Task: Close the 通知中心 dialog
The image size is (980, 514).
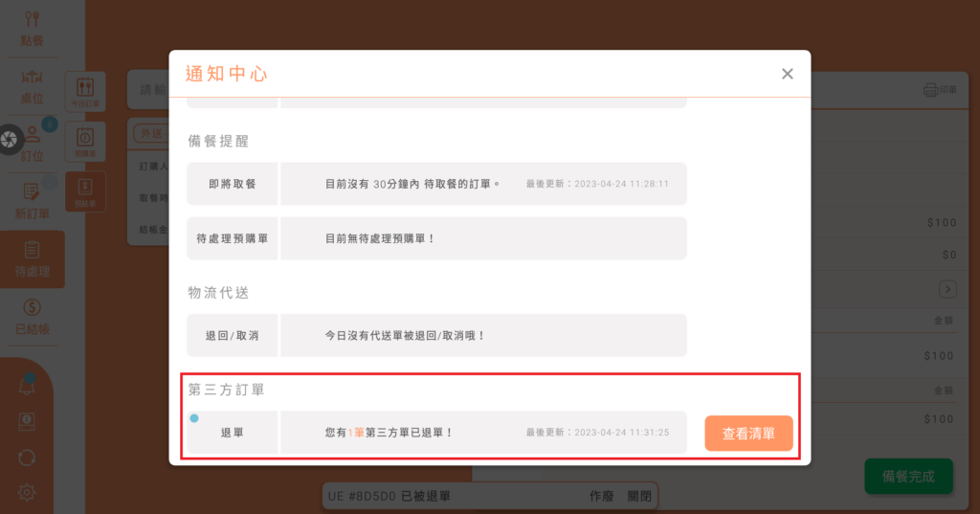Action: point(787,74)
